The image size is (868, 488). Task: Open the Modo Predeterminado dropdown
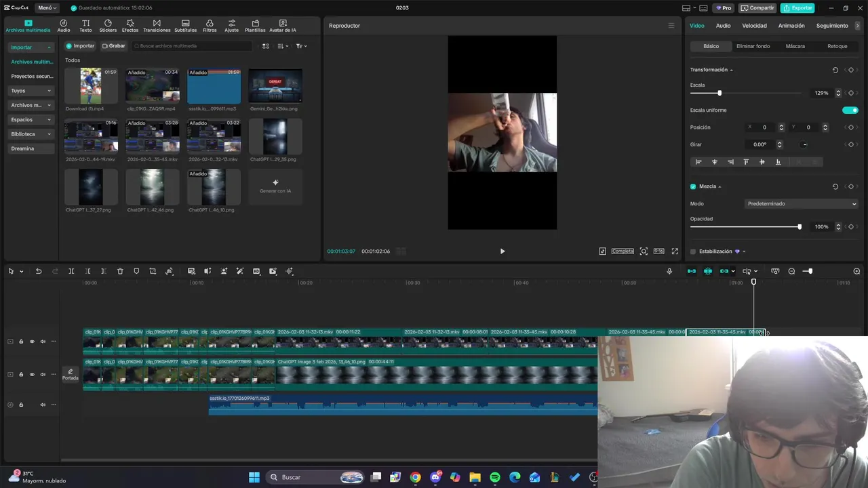[802, 203]
